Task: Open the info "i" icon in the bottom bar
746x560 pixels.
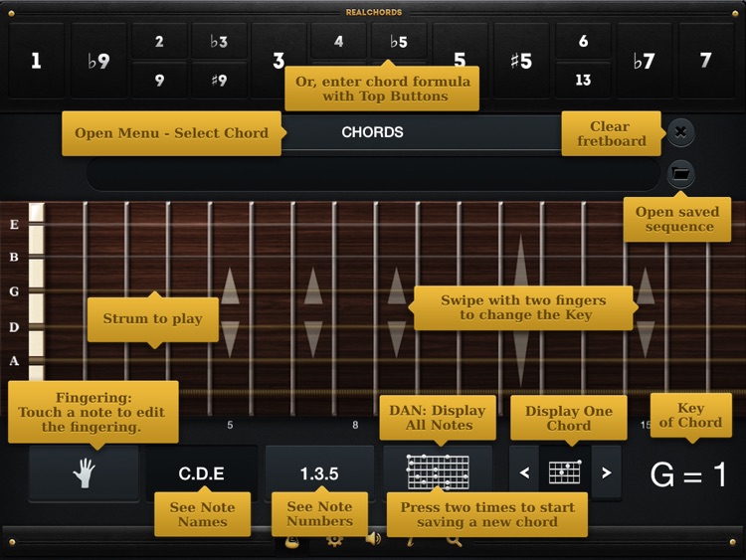Action: coord(410,541)
